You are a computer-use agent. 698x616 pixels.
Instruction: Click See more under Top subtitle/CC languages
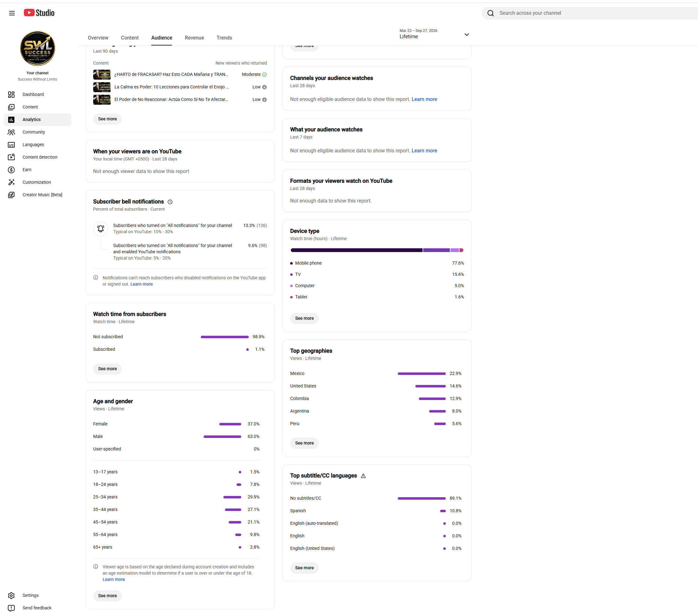tap(304, 568)
